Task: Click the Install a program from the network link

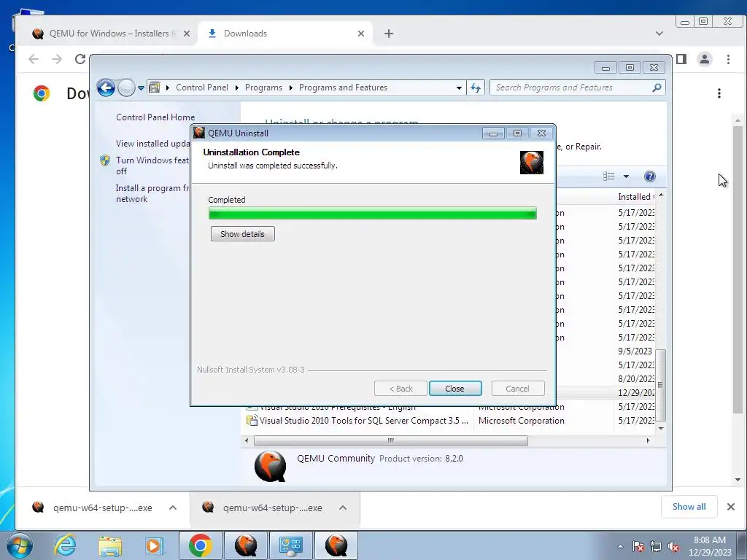Action: pyautogui.click(x=152, y=193)
